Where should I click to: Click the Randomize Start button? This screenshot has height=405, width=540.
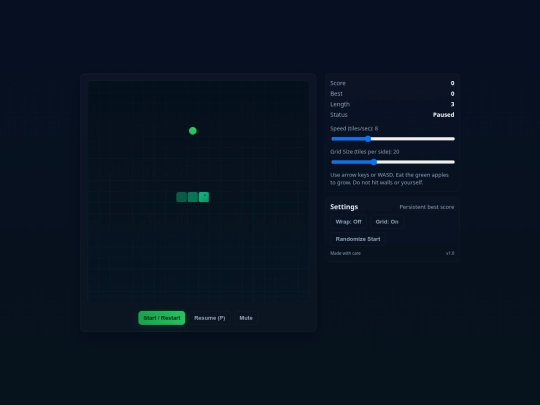[358, 239]
